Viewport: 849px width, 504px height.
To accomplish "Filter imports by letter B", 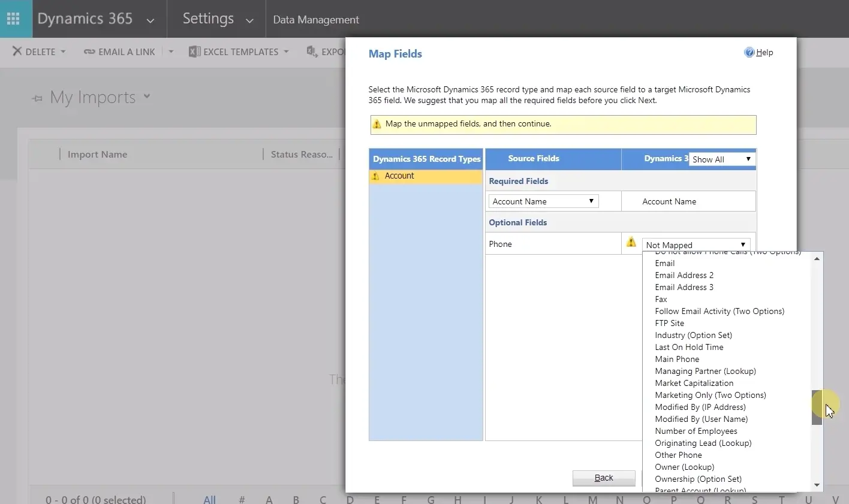I will (x=296, y=499).
